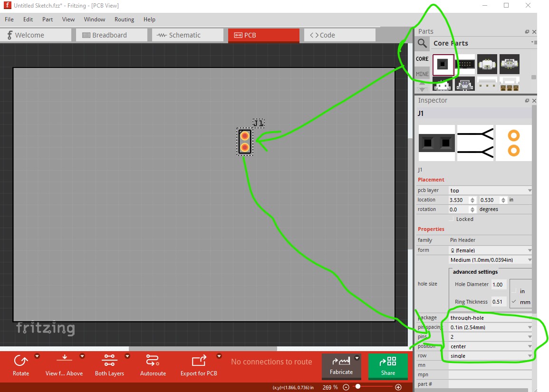Click the canvas horizontal scrollbar thumb
549x392 pixels.
click(203, 349)
